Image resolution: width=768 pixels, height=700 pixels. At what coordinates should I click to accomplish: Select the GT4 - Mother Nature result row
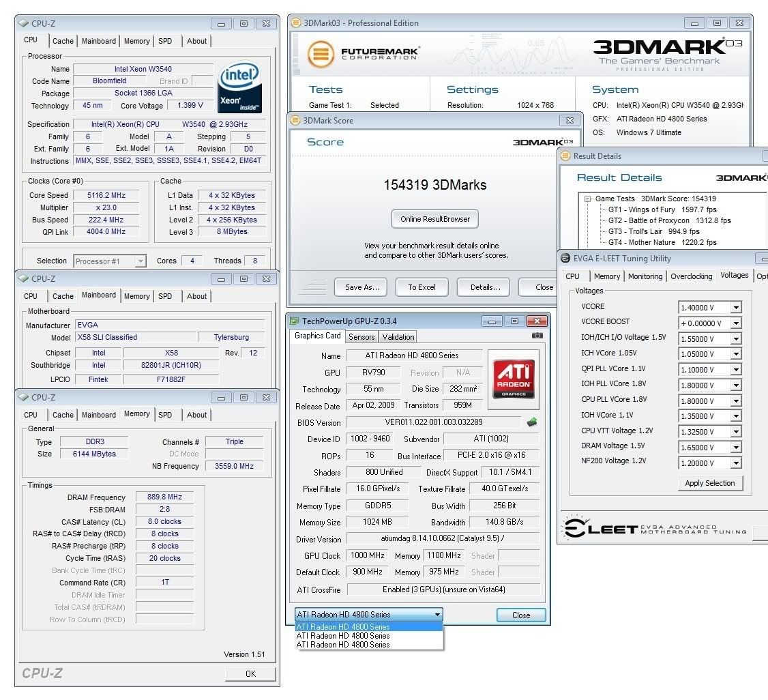662,242
